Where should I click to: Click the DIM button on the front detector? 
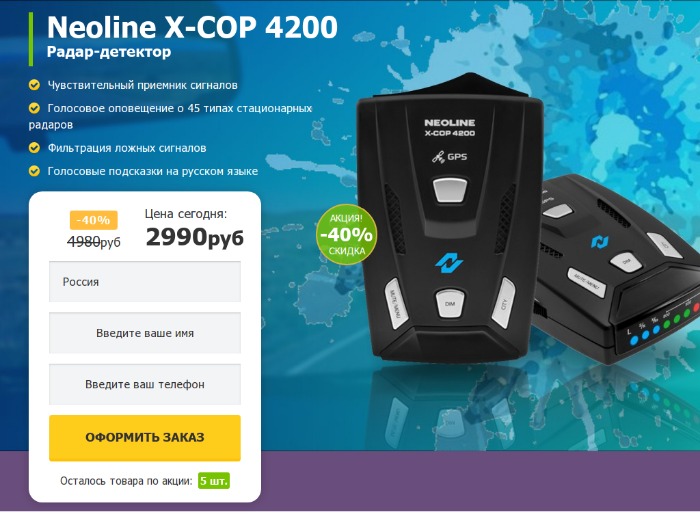tap(450, 304)
